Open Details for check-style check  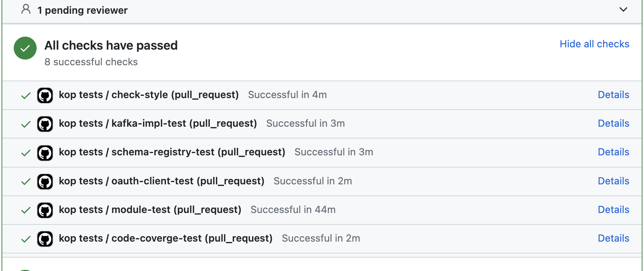[x=613, y=95]
